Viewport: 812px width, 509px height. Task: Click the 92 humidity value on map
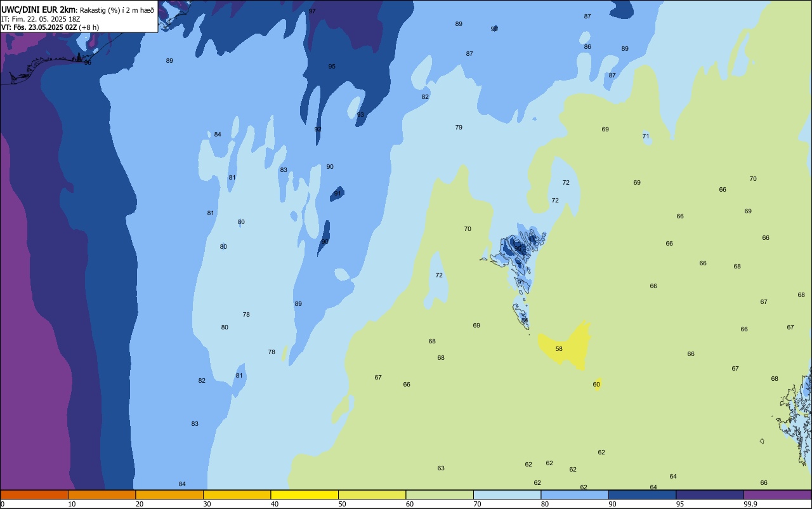[318, 129]
